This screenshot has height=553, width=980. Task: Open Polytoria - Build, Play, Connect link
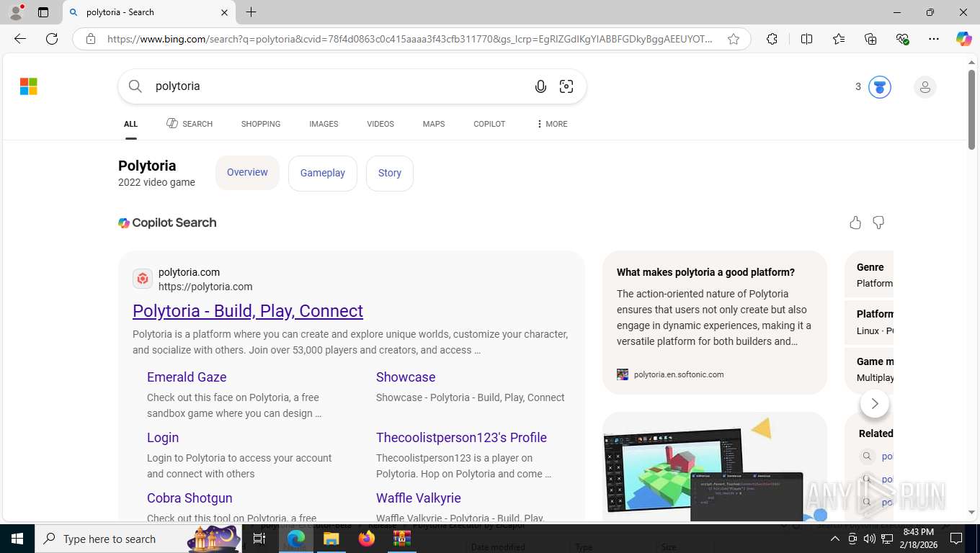pos(248,310)
